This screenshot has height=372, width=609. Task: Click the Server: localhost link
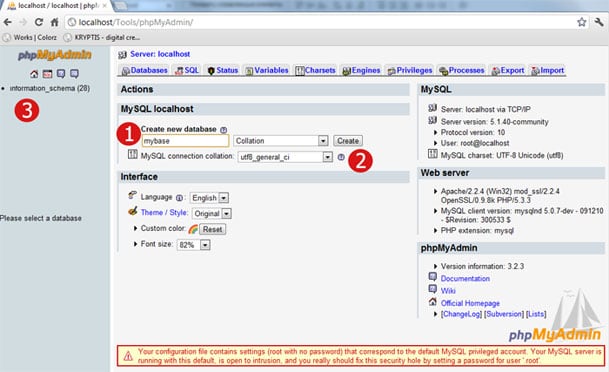tap(160, 54)
